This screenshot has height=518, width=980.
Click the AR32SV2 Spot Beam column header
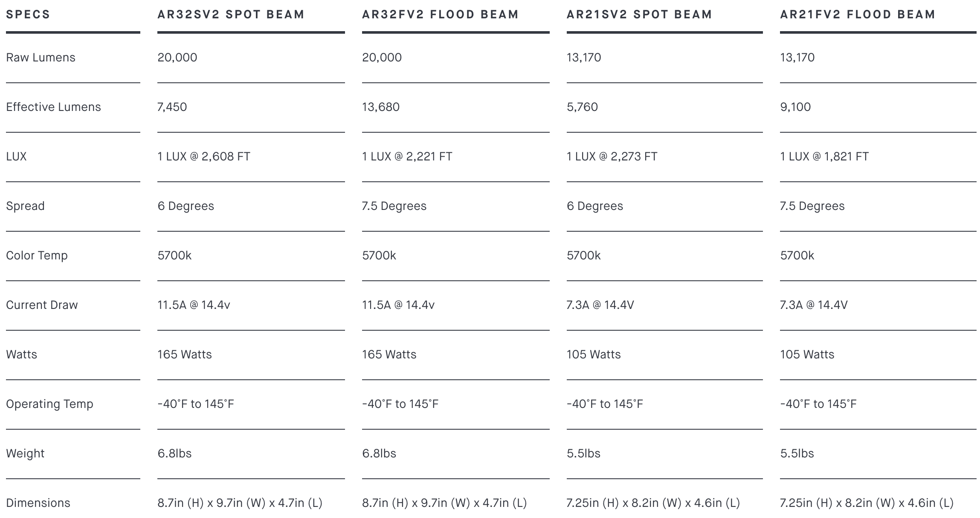[x=231, y=15]
